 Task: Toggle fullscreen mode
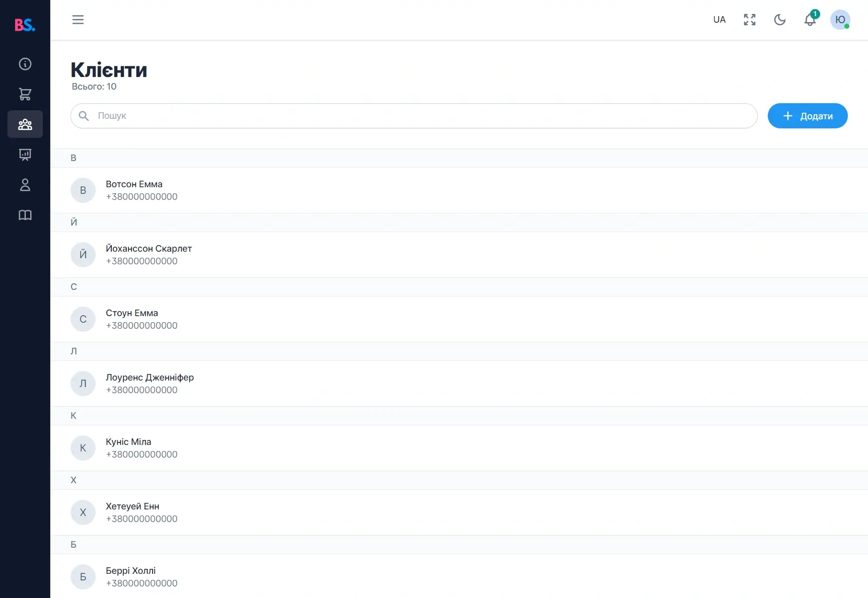coord(750,20)
